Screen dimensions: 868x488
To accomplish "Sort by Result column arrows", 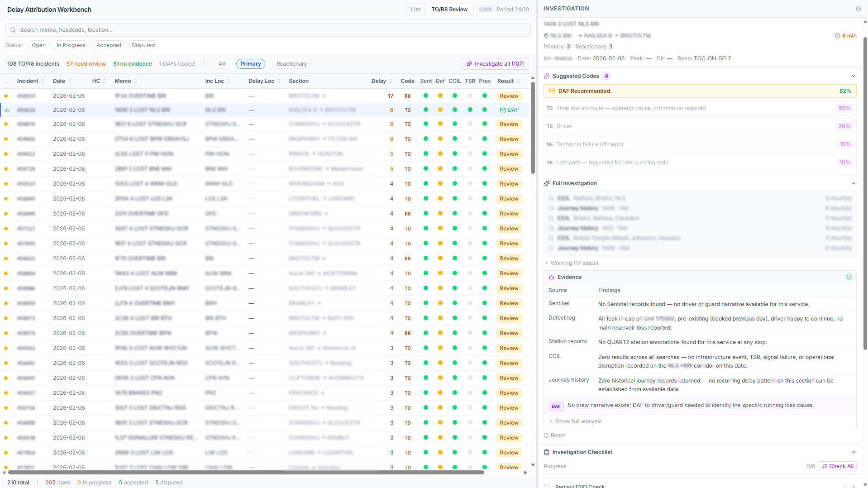I will click(x=518, y=81).
